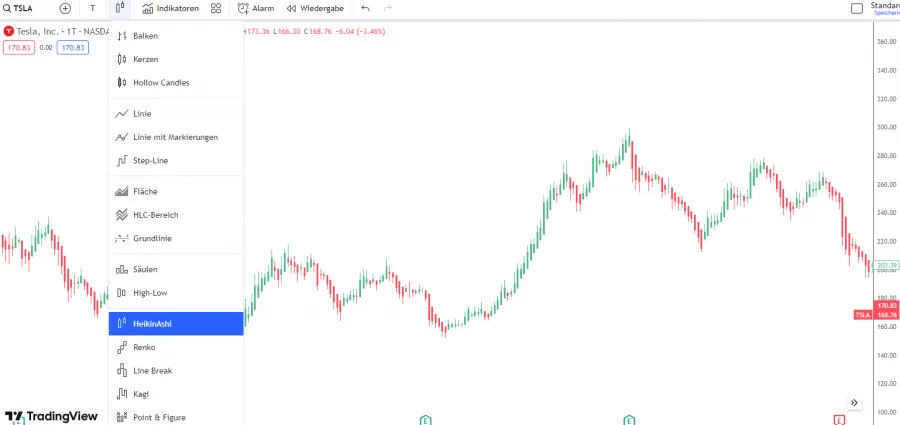Create an Alarm
The image size is (900, 425).
tap(256, 9)
